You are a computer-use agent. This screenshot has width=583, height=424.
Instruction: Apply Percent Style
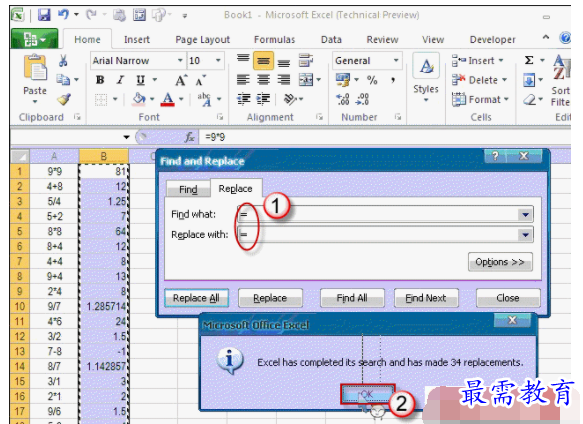point(372,80)
